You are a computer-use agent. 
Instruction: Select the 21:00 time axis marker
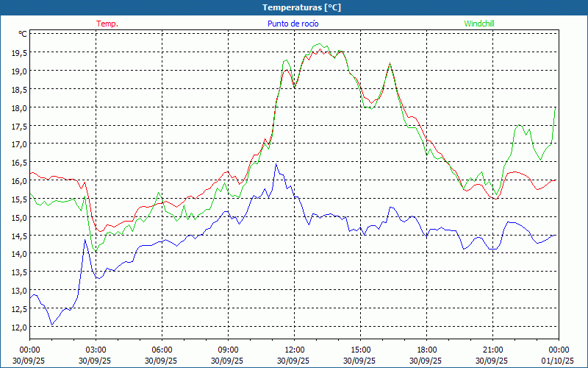point(492,350)
